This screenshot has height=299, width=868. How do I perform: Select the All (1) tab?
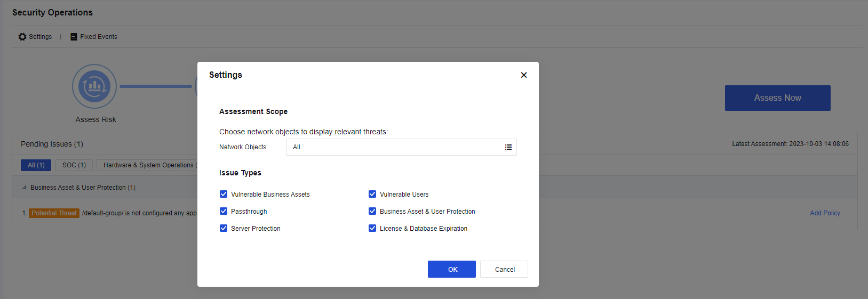click(36, 165)
